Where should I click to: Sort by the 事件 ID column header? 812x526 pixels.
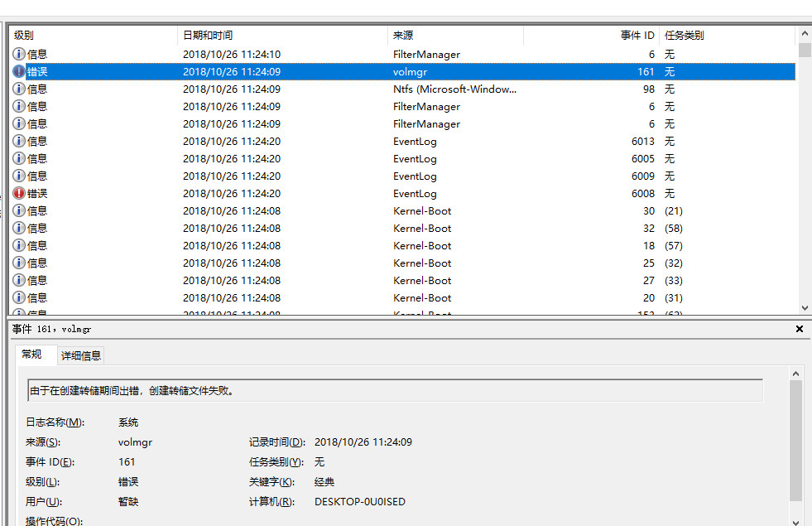tap(591, 36)
